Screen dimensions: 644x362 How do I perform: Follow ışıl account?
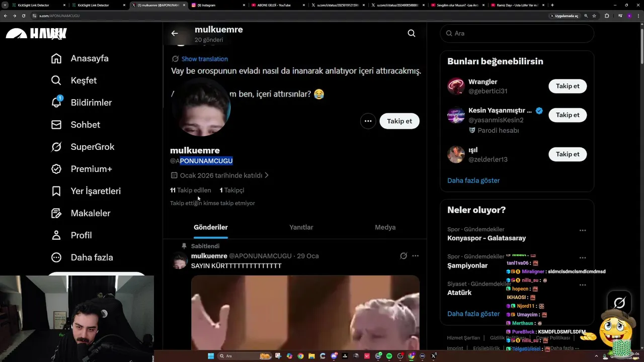[x=568, y=154]
